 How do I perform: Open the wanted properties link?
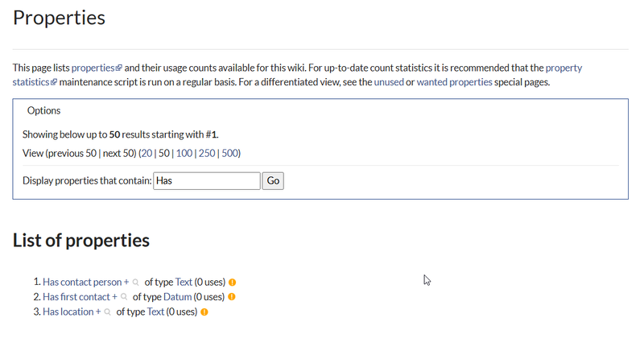coord(454,82)
